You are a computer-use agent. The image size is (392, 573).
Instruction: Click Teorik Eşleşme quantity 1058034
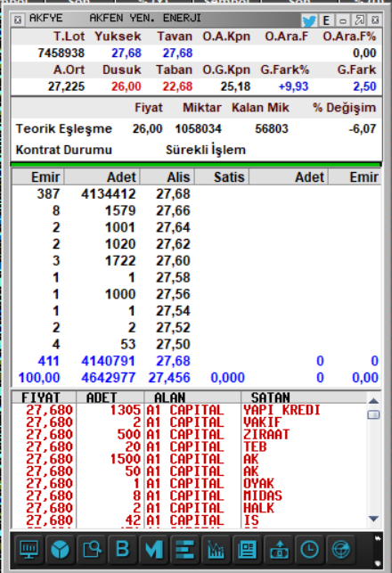[198, 128]
